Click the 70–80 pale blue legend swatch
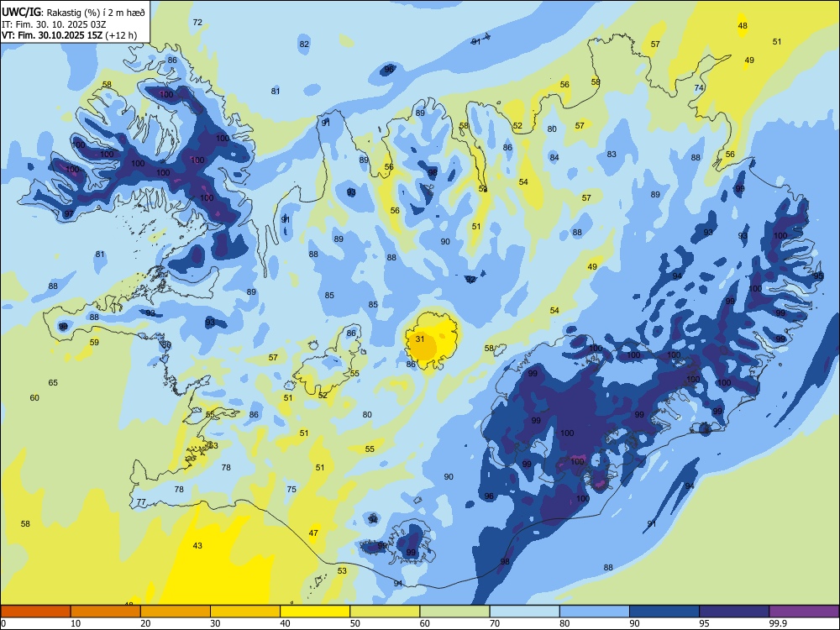Screen dimensions: 840x630 click(525, 612)
